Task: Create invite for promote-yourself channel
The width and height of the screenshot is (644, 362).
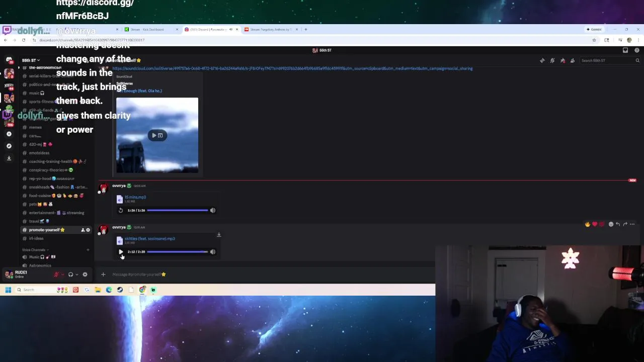Action: pyautogui.click(x=83, y=230)
